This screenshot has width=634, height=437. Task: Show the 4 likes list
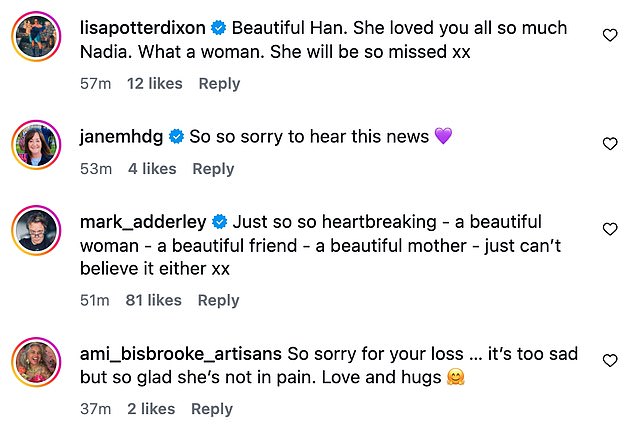[x=152, y=169]
